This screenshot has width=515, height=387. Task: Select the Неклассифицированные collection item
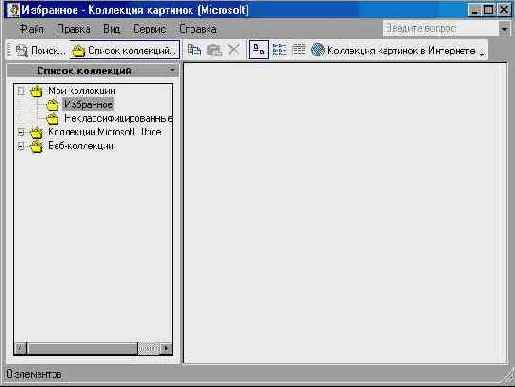pos(118,119)
